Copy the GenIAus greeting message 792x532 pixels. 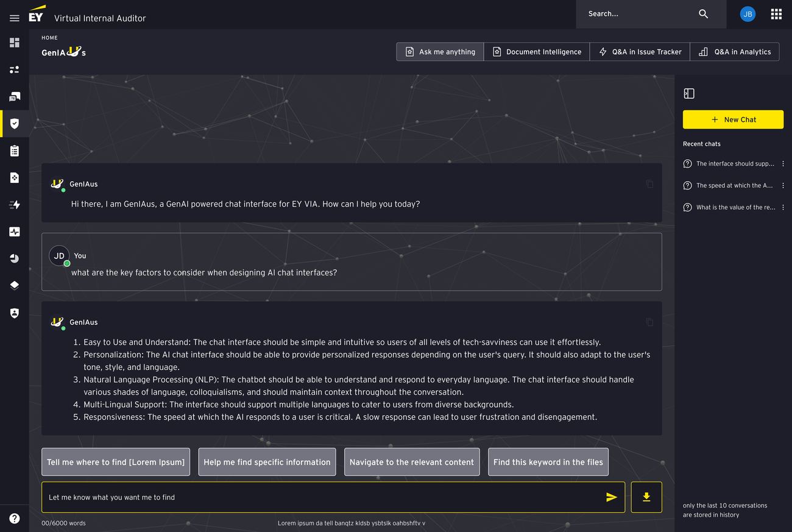649,183
